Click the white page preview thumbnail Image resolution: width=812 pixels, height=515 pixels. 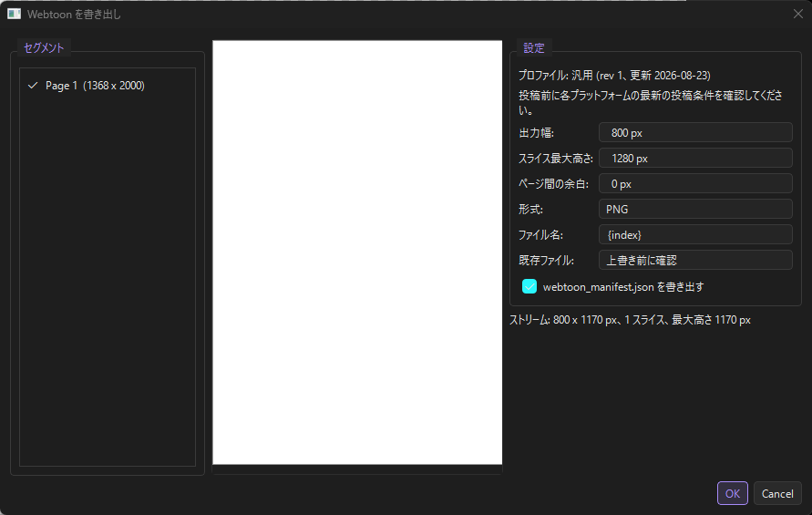[357, 252]
